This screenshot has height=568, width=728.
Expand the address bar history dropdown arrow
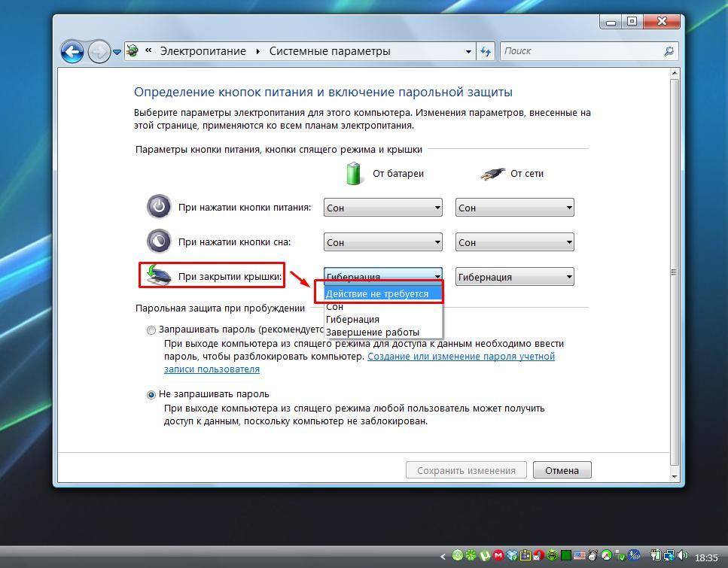(x=468, y=51)
